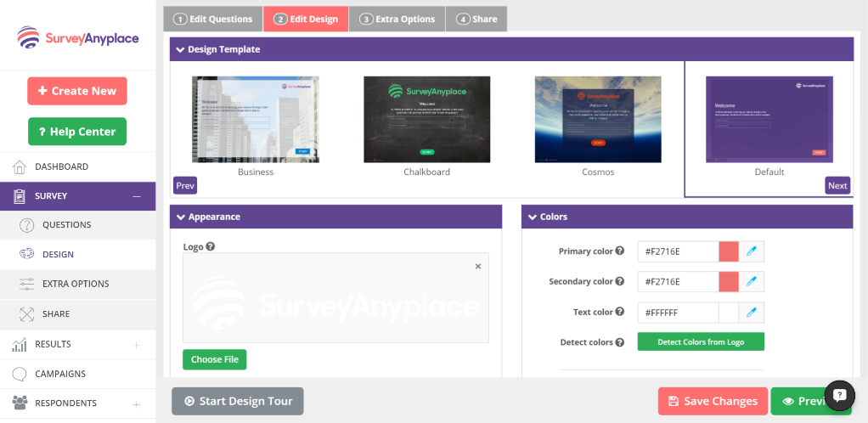Switch to the Edit Questions tab

click(x=213, y=19)
